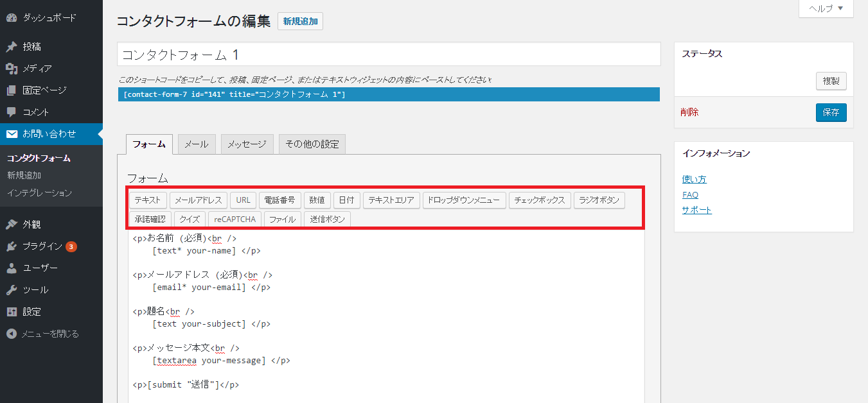The image size is (868, 403).
Task: Open the その他の設定 tab
Action: 312,144
